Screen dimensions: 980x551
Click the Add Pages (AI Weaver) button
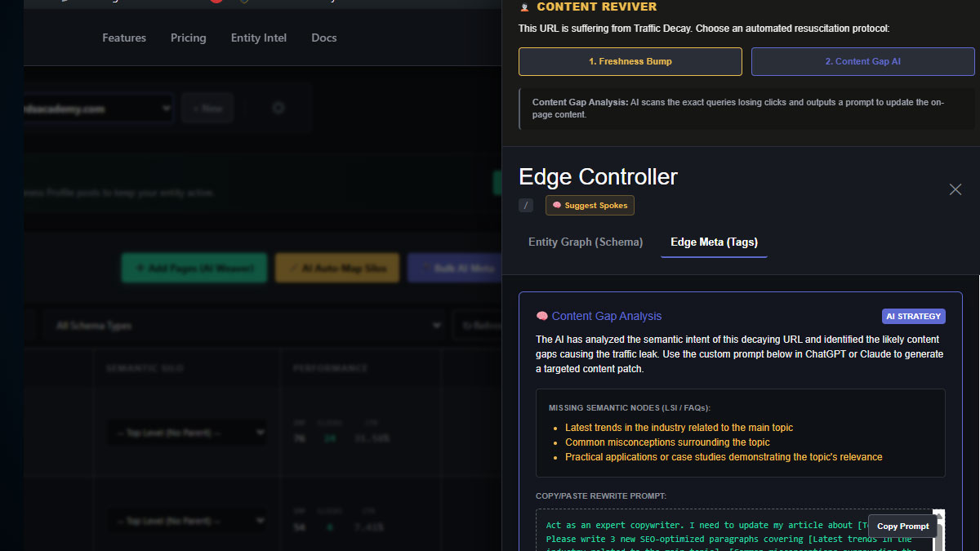[194, 268]
